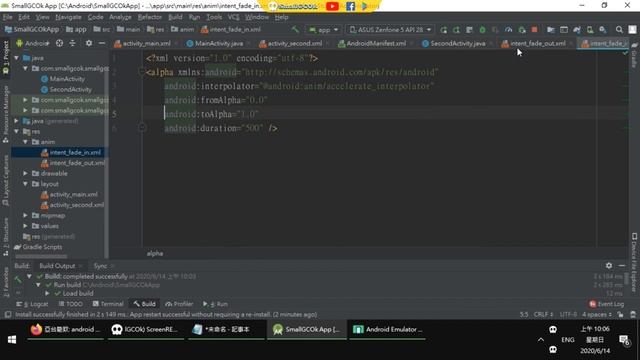640x360 pixels.
Task: Open Android Emulator from Windows taskbar
Action: click(387, 329)
